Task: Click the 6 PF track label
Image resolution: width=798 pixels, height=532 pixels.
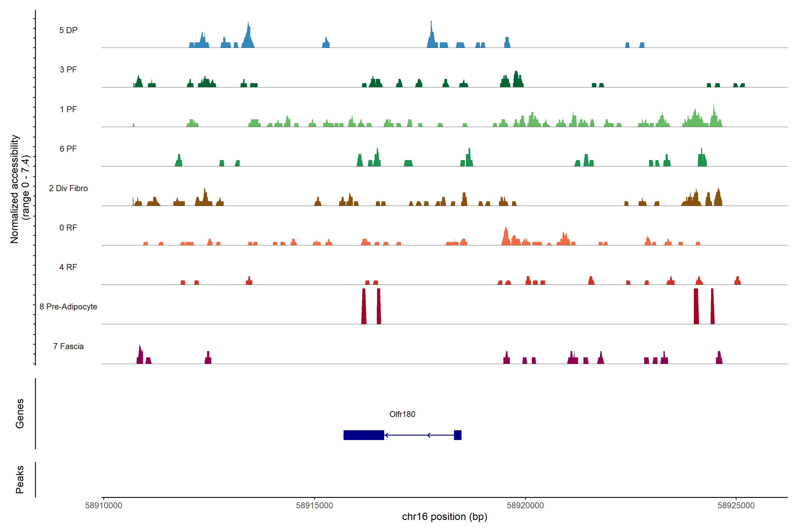Action: [x=68, y=149]
